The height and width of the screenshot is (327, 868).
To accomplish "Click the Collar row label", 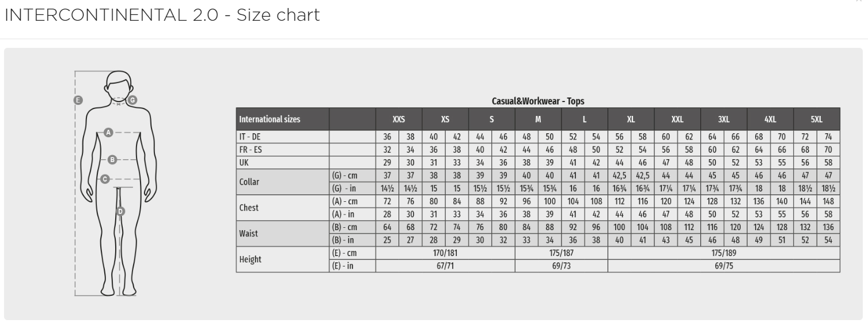I will point(249,182).
